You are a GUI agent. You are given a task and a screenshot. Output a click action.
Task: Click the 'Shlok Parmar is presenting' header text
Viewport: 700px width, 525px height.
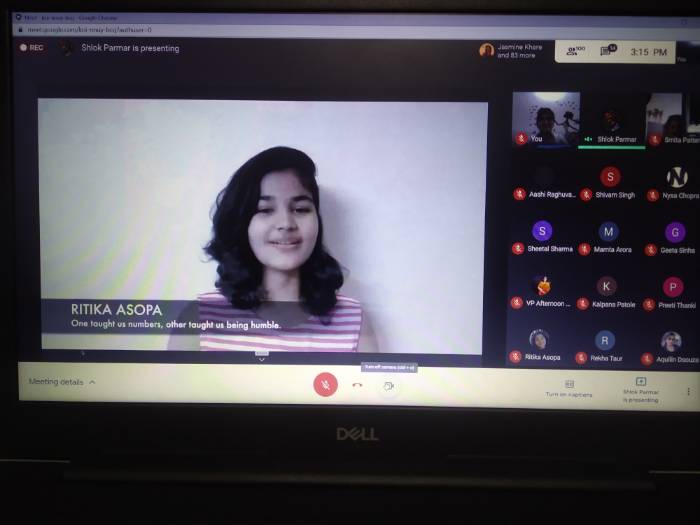pyautogui.click(x=130, y=48)
